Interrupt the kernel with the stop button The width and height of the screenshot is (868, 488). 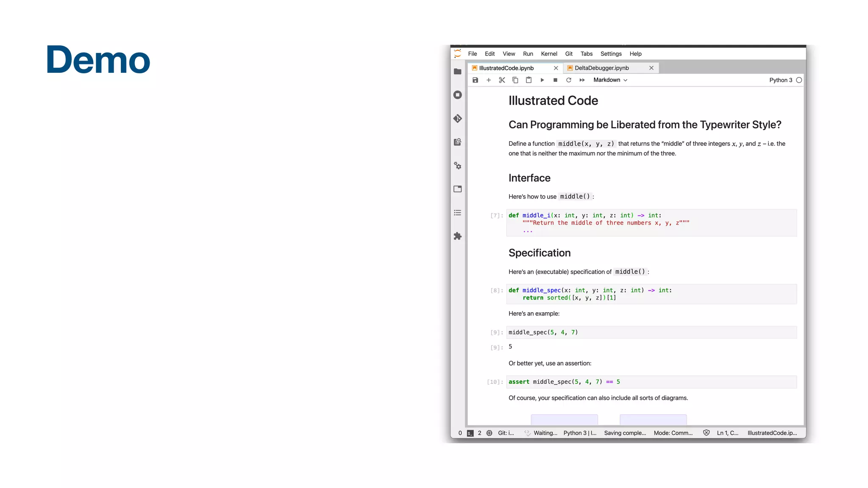coord(555,80)
